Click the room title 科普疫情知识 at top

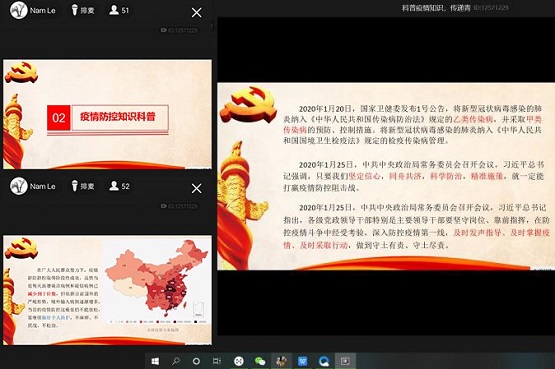436,8
